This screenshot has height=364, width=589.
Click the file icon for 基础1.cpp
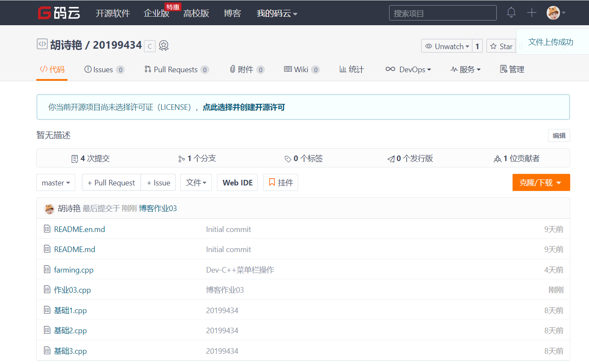click(x=47, y=310)
